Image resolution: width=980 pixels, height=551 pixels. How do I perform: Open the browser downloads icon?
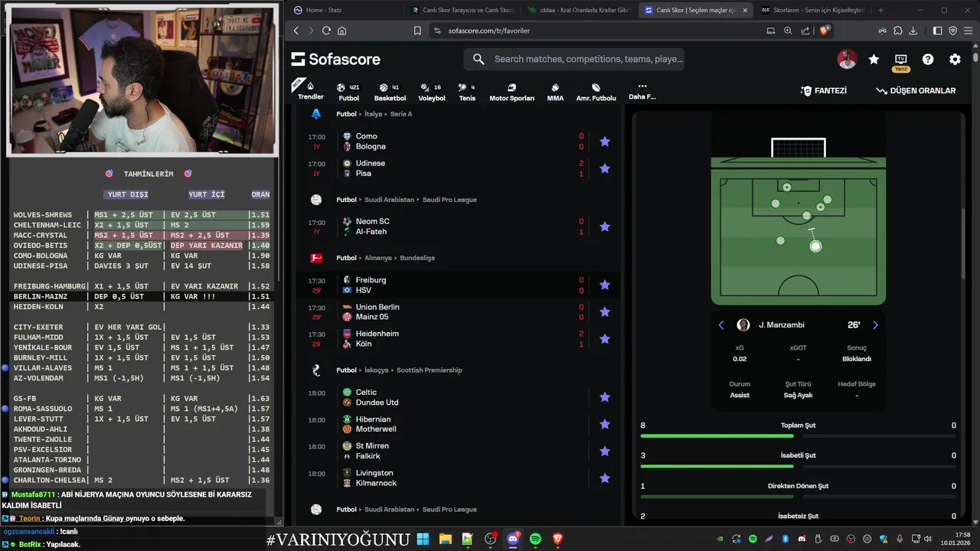(914, 31)
